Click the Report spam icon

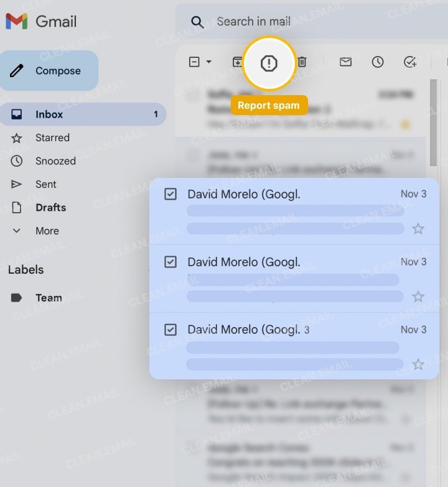click(x=269, y=63)
